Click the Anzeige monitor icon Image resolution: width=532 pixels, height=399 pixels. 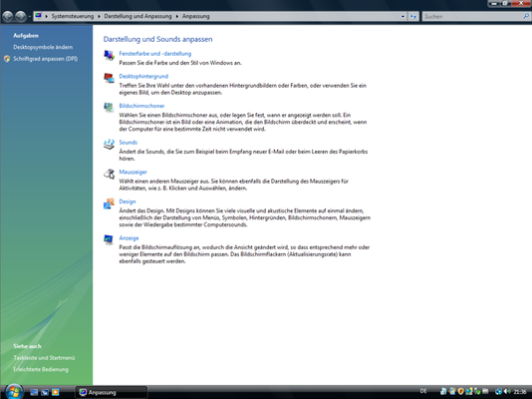click(109, 239)
